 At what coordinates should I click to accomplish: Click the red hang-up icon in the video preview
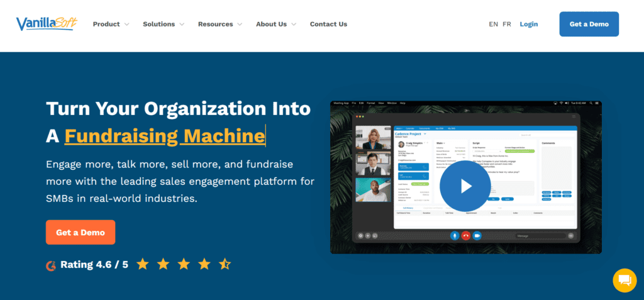(466, 235)
